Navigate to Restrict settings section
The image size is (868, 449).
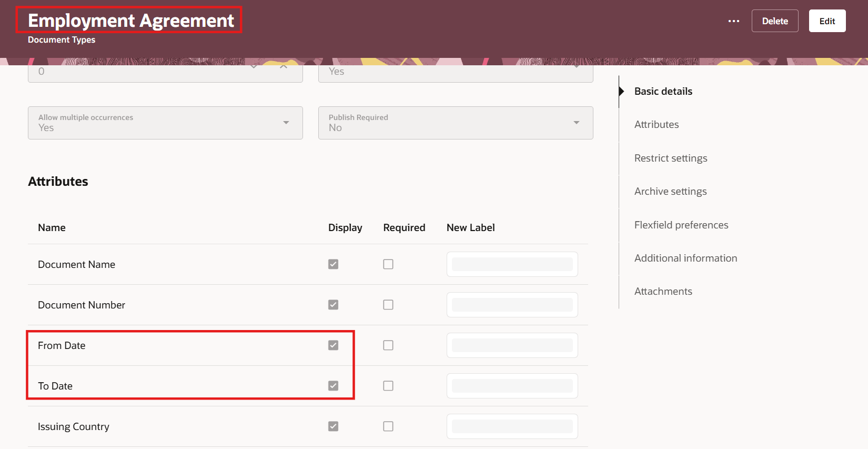coord(671,158)
